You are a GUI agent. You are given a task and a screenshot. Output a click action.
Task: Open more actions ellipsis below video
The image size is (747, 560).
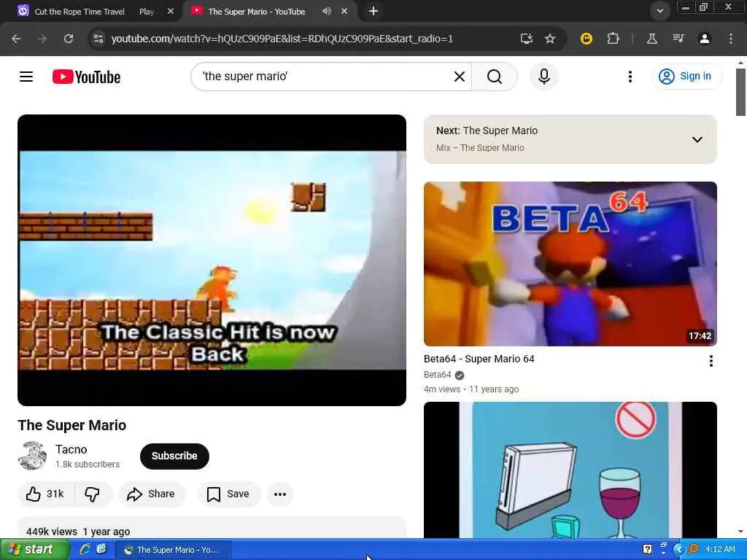280,494
